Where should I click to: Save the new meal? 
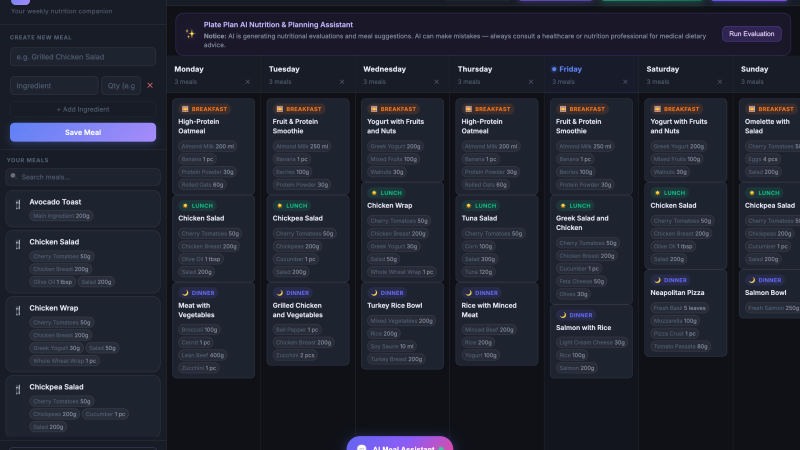[83, 132]
